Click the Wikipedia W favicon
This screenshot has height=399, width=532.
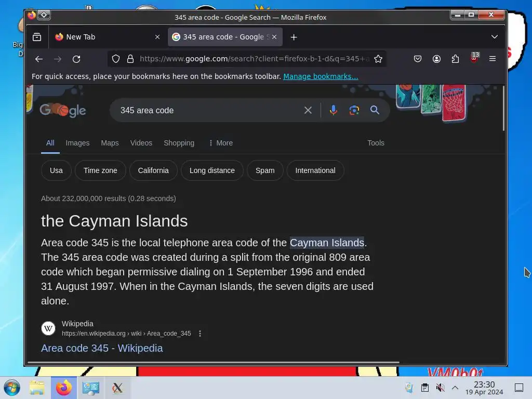coord(48,328)
